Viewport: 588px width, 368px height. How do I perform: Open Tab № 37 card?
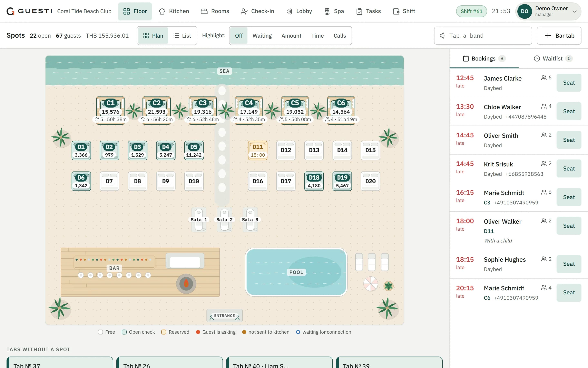click(x=60, y=362)
